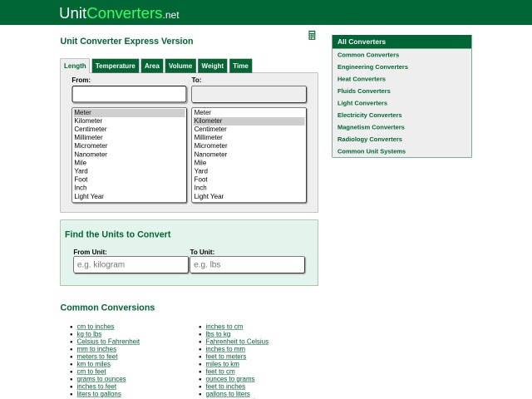Open the Radiology Converters link
Viewport: 532px width, 399px height.
[x=369, y=139]
